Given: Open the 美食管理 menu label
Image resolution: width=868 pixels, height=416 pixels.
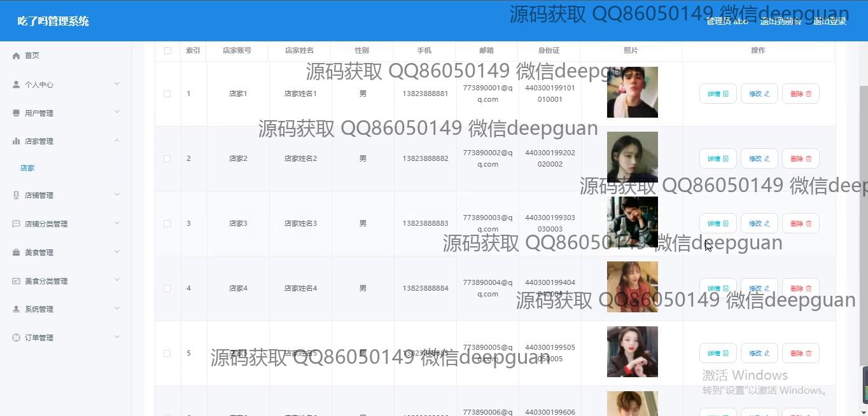Looking at the screenshot, I should pyautogui.click(x=39, y=253).
